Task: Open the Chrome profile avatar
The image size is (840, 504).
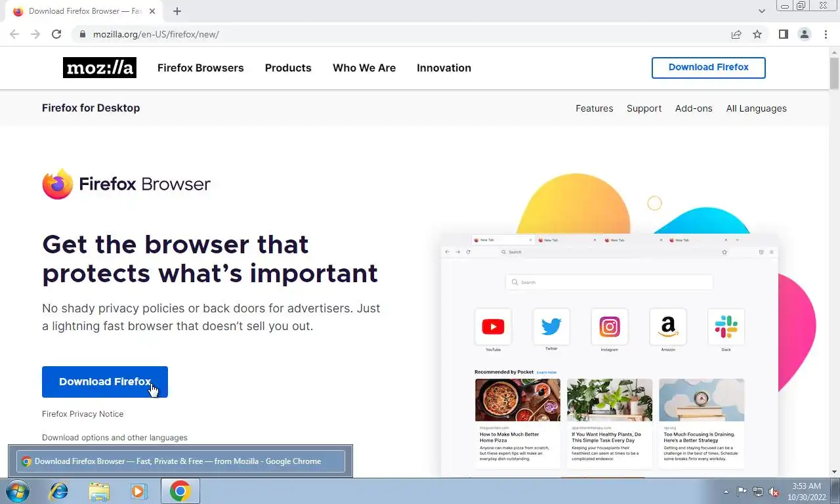Action: (805, 34)
